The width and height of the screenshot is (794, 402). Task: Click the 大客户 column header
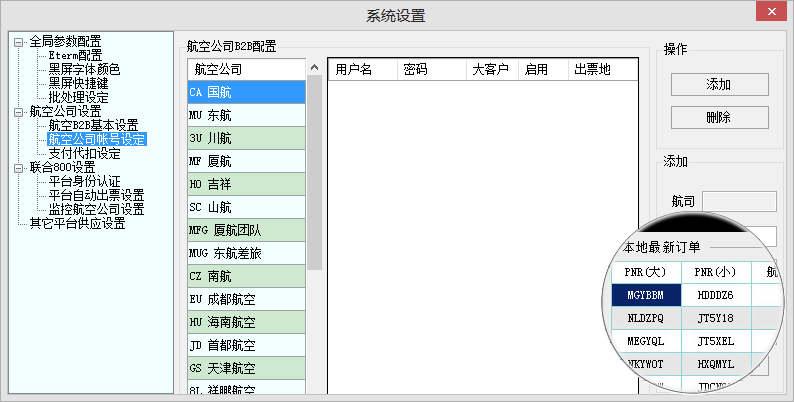(x=493, y=69)
